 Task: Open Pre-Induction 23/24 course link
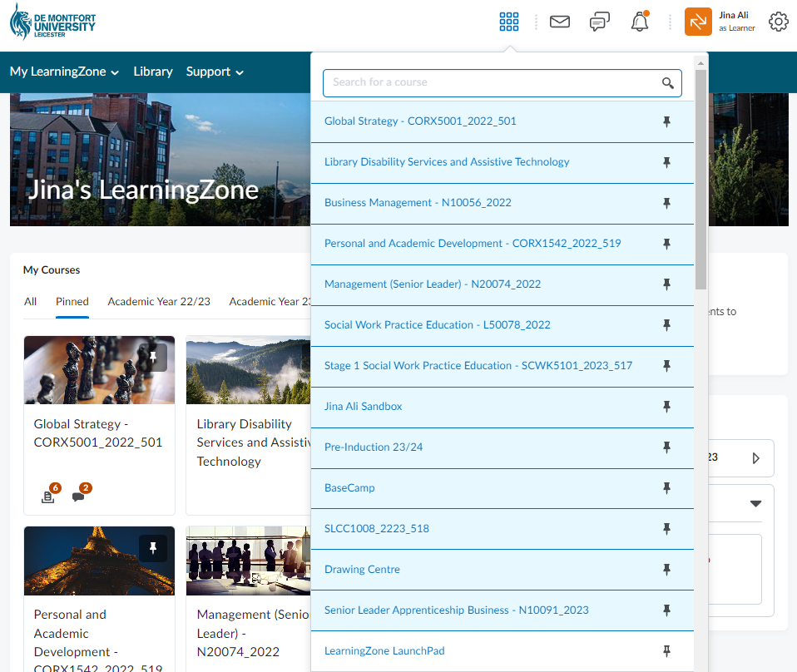pos(374,447)
